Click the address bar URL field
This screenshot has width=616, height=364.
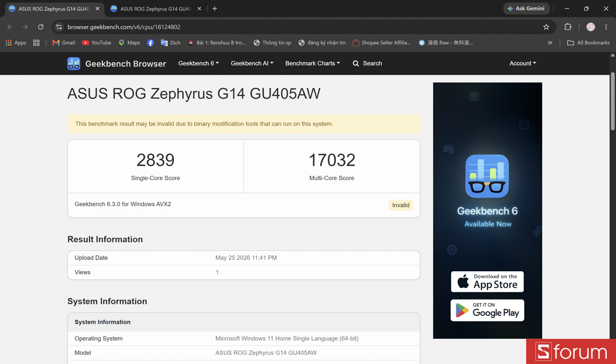(x=303, y=27)
